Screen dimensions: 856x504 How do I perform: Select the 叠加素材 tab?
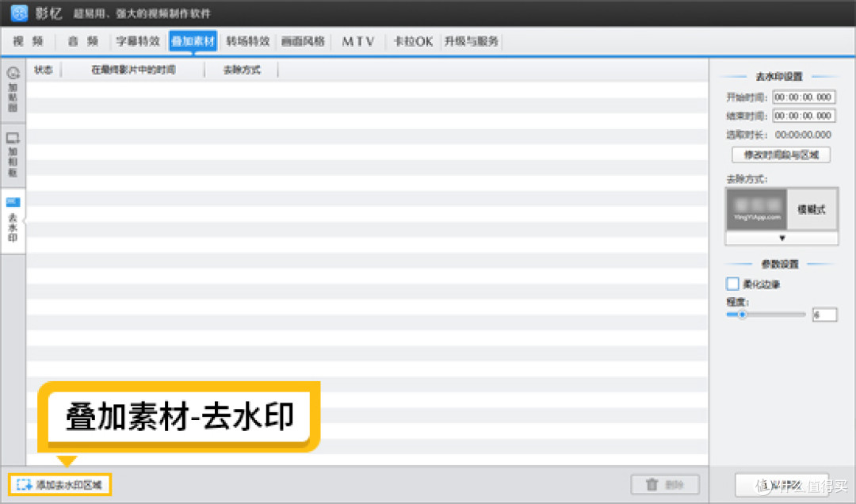[x=193, y=41]
